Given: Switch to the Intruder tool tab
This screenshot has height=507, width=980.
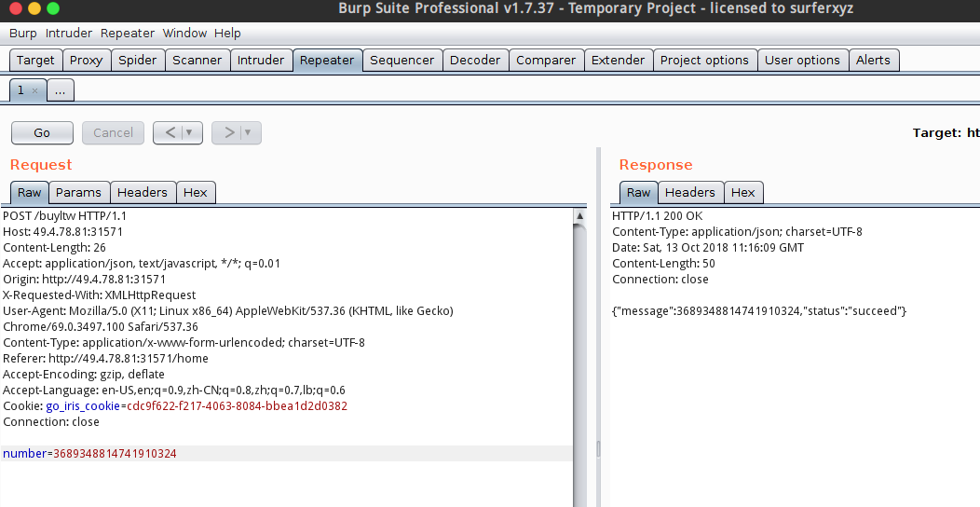Looking at the screenshot, I should pos(261,60).
